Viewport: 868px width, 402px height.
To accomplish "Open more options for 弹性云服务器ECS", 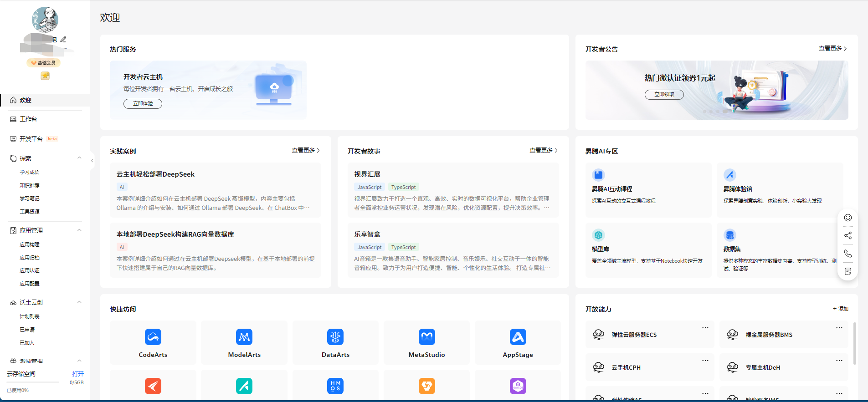I will pyautogui.click(x=705, y=328).
